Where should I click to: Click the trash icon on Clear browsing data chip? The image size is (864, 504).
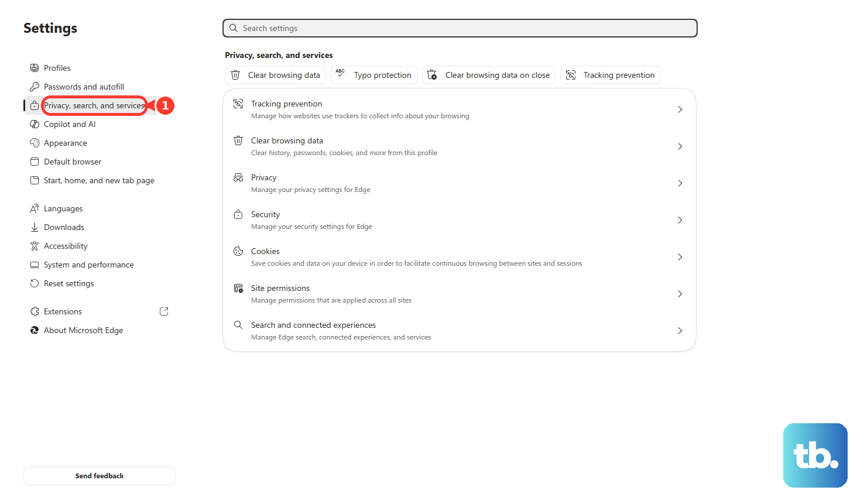click(x=235, y=75)
